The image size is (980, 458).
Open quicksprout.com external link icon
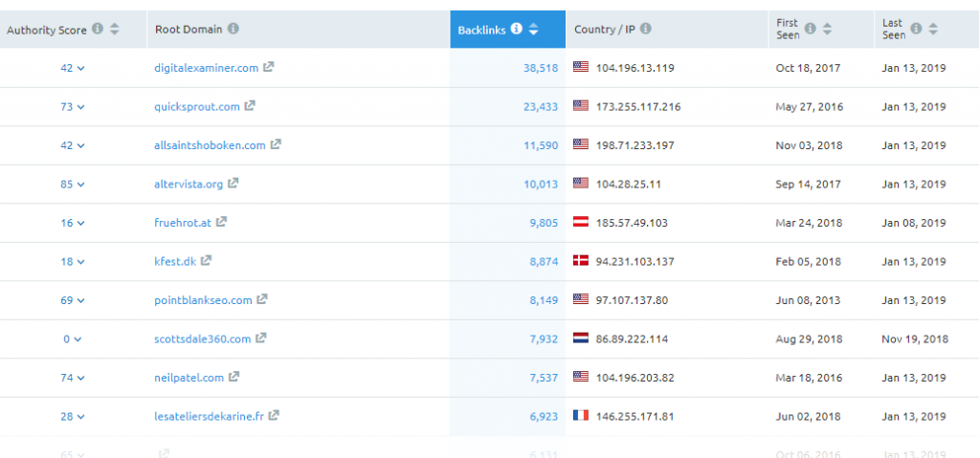(x=250, y=105)
